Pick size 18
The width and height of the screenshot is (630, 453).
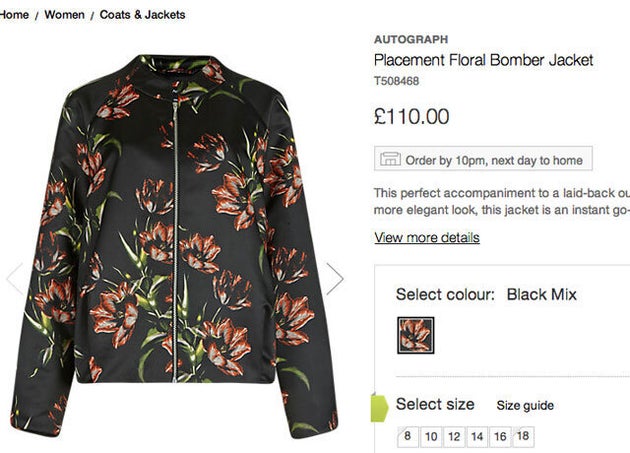pyautogui.click(x=522, y=436)
